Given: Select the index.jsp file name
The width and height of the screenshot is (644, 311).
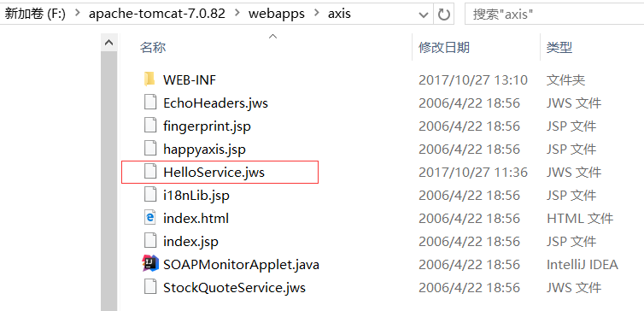Looking at the screenshot, I should click(x=191, y=241).
